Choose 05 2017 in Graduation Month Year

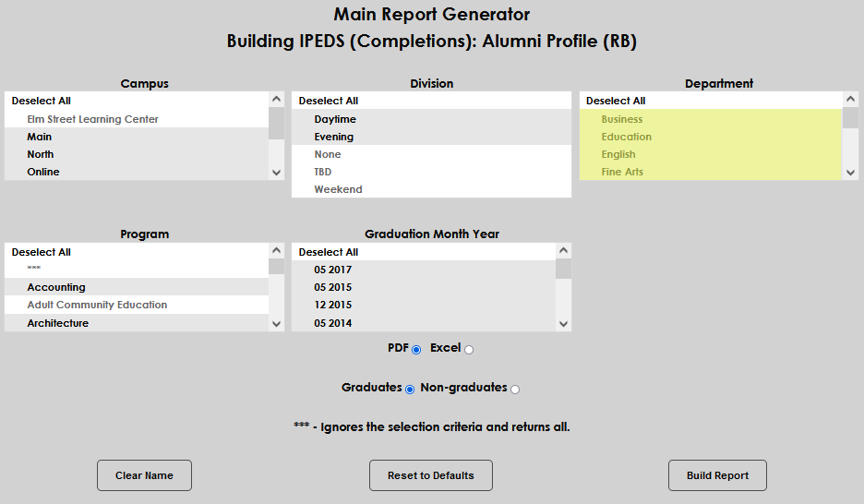(332, 270)
